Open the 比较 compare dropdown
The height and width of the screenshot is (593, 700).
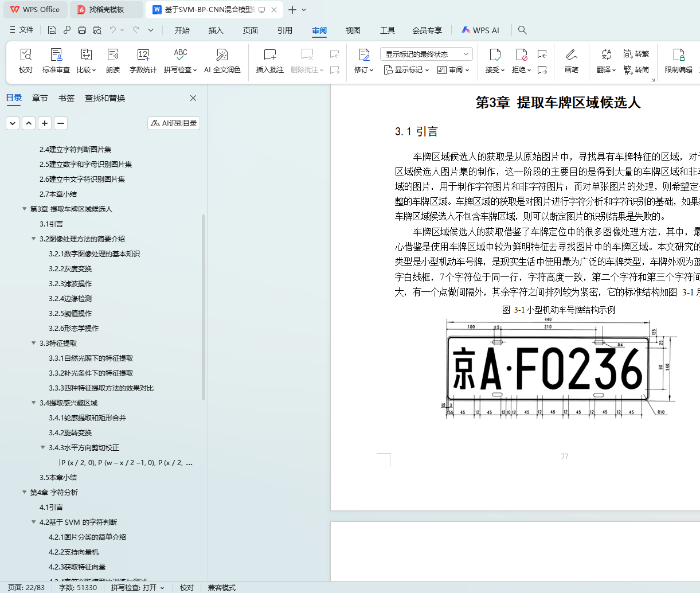tap(86, 70)
